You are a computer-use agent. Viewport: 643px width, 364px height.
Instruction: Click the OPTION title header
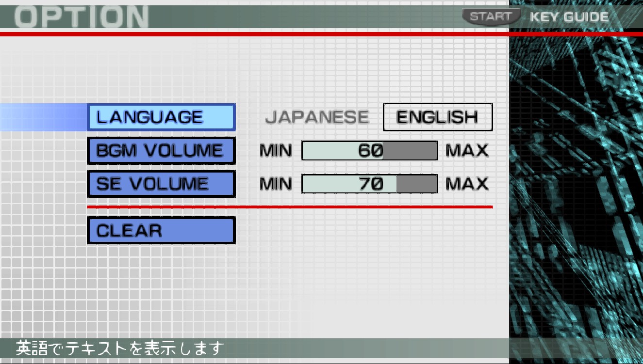click(81, 17)
